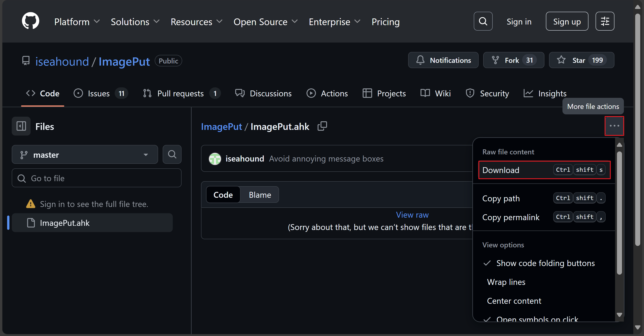Click the menu scrollbar down arrow
The height and width of the screenshot is (336, 644).
[x=619, y=314]
